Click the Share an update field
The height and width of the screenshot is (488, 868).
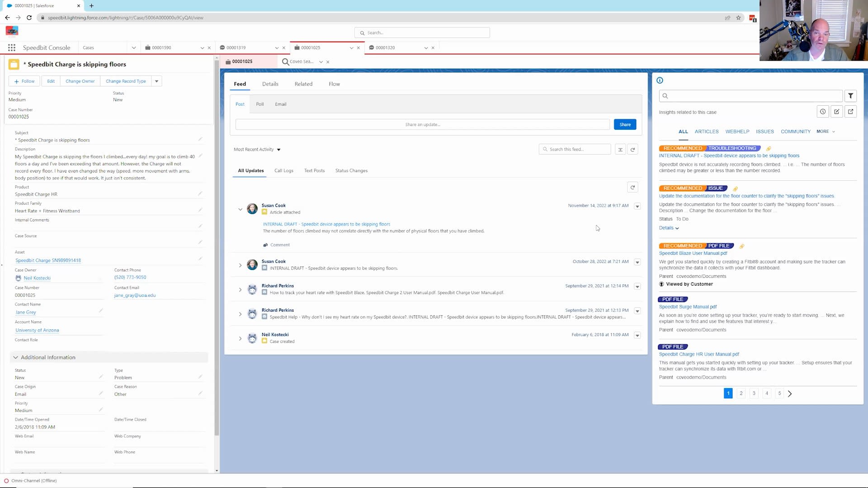coord(422,125)
